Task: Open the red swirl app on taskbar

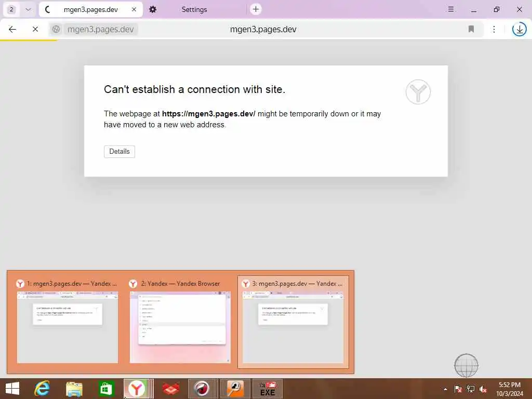Action: click(x=202, y=389)
